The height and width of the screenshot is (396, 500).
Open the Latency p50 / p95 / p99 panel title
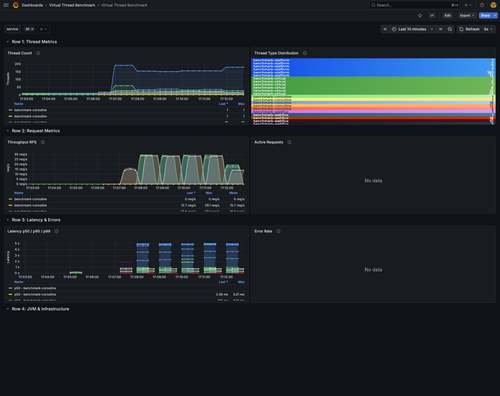29,231
